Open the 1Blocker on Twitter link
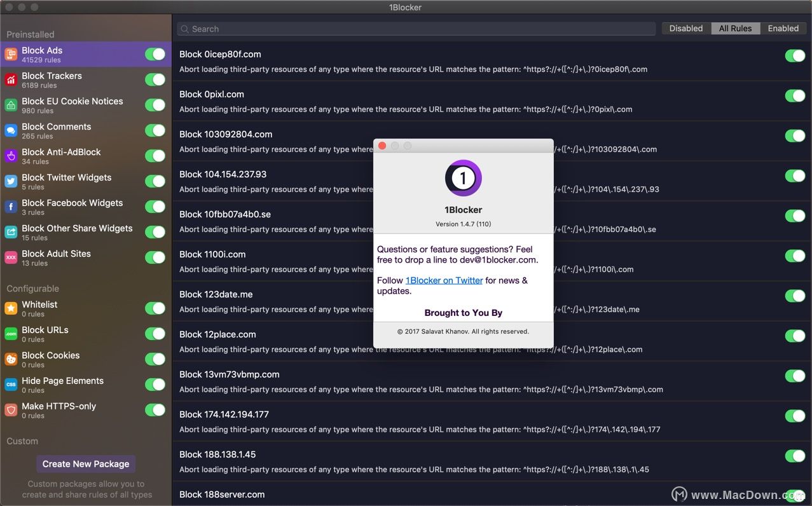This screenshot has width=812, height=506. point(444,280)
